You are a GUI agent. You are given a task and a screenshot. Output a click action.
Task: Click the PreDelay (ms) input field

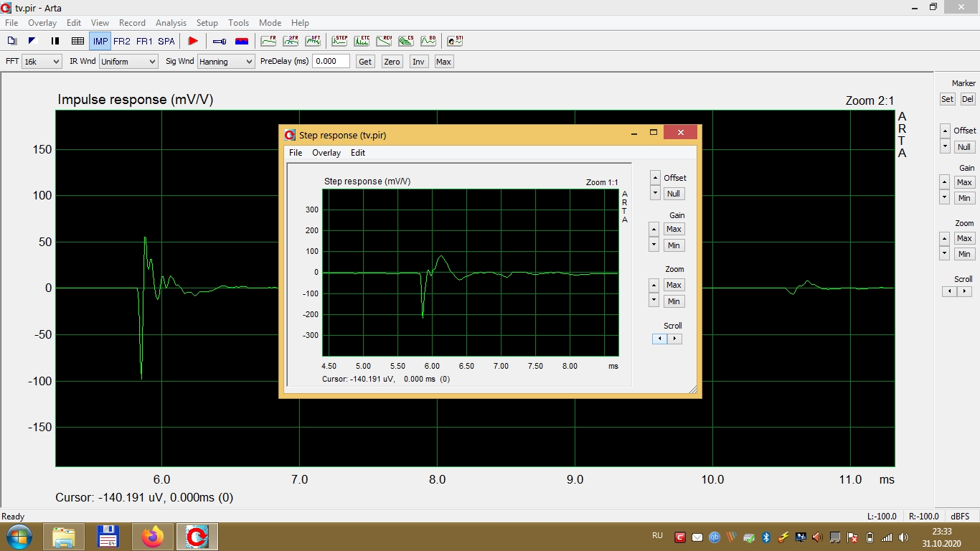[x=331, y=62]
